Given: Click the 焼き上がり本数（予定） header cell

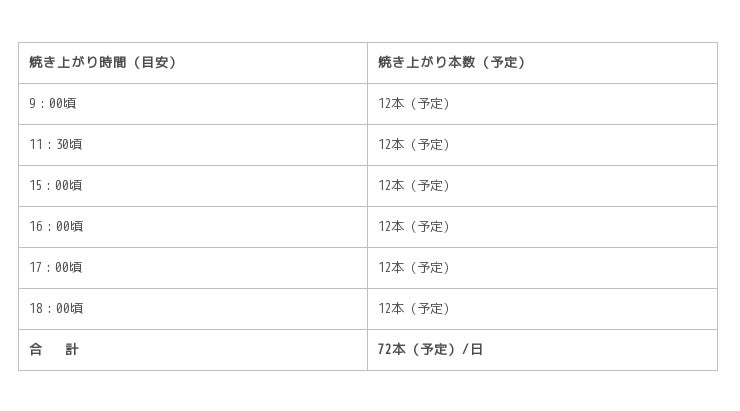Looking at the screenshot, I should 452,63.
